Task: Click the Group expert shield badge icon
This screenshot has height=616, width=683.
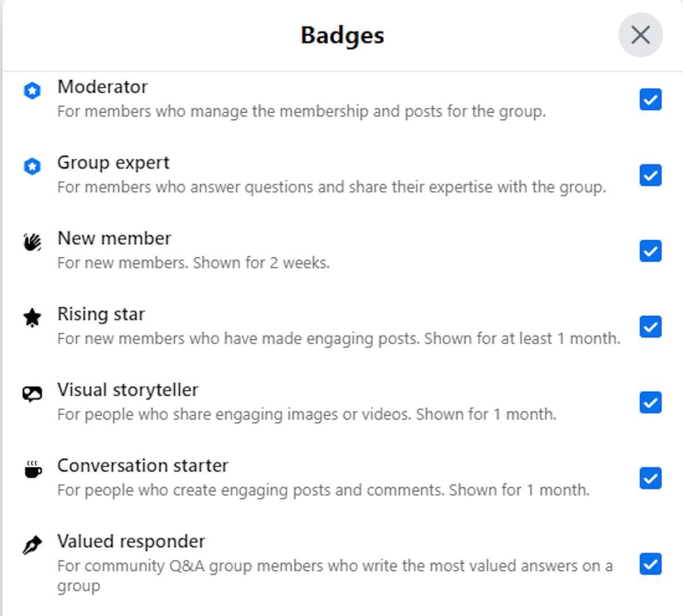Action: click(x=32, y=167)
